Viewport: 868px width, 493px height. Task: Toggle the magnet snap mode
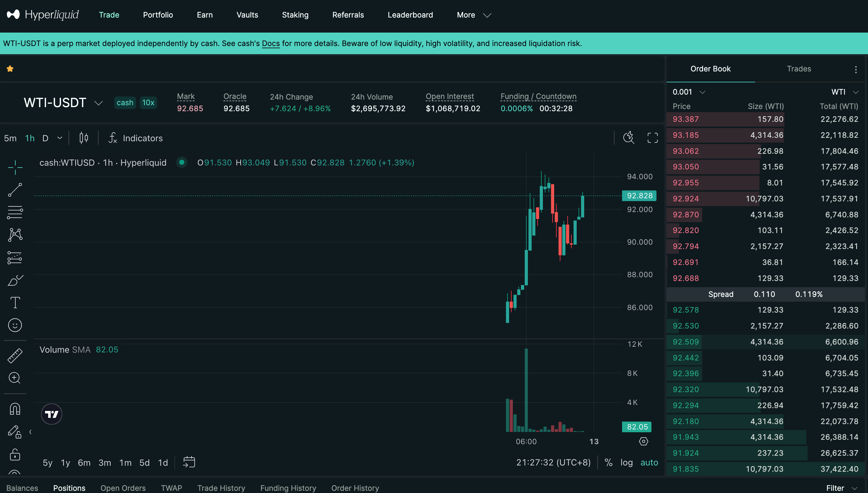tap(15, 409)
